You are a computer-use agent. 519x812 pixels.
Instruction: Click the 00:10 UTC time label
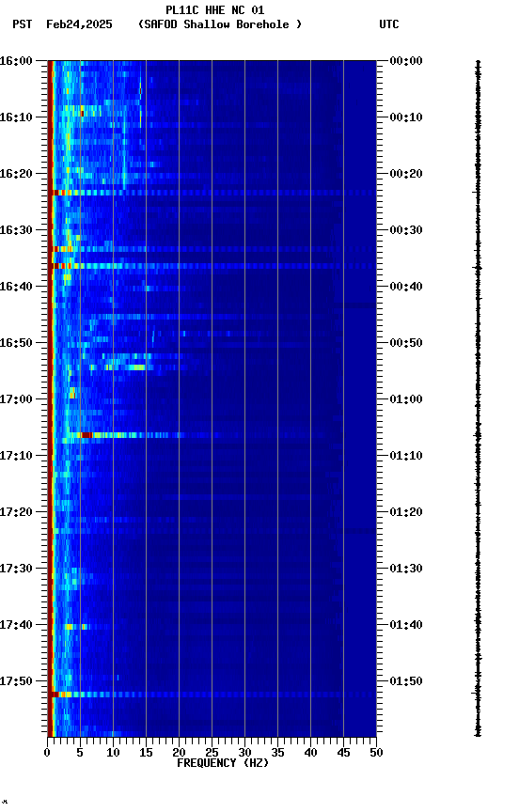[x=406, y=117]
